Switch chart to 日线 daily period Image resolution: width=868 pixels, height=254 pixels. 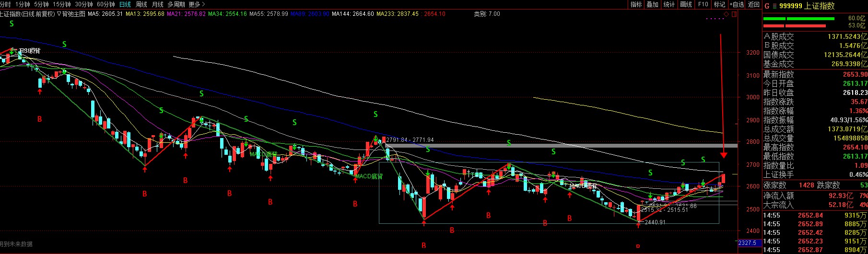[x=125, y=4]
